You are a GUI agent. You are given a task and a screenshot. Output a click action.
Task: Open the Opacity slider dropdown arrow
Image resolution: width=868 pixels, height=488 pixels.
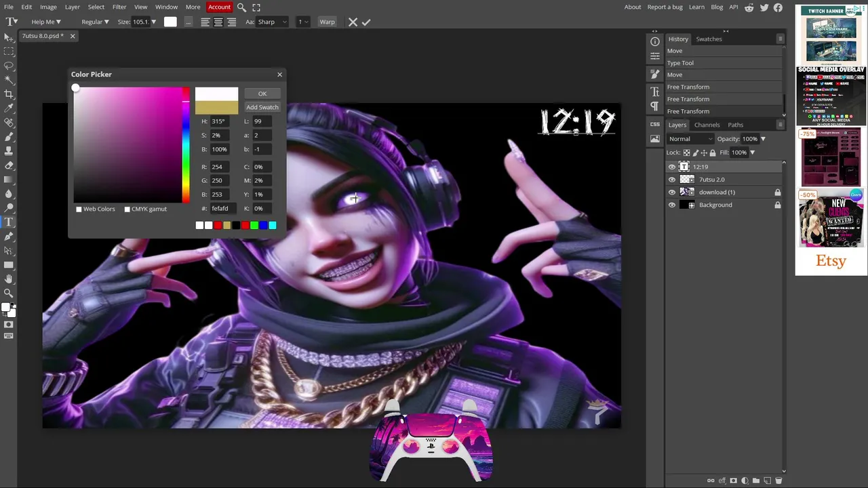click(763, 139)
